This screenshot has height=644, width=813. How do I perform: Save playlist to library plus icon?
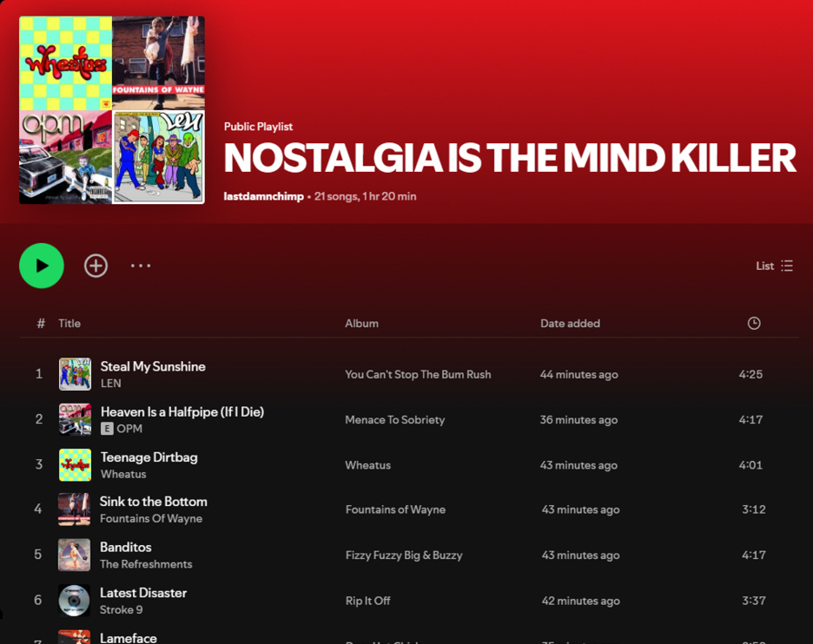tap(96, 266)
